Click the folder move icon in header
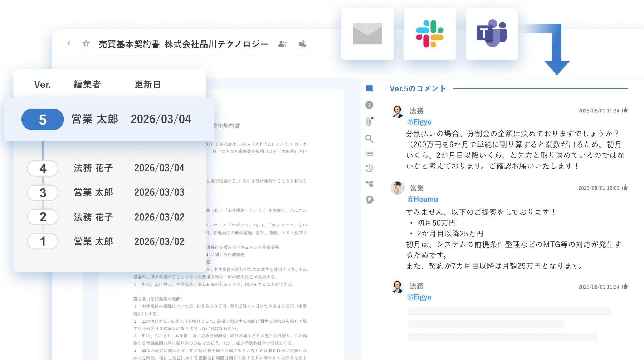644x360 pixels. click(x=302, y=44)
